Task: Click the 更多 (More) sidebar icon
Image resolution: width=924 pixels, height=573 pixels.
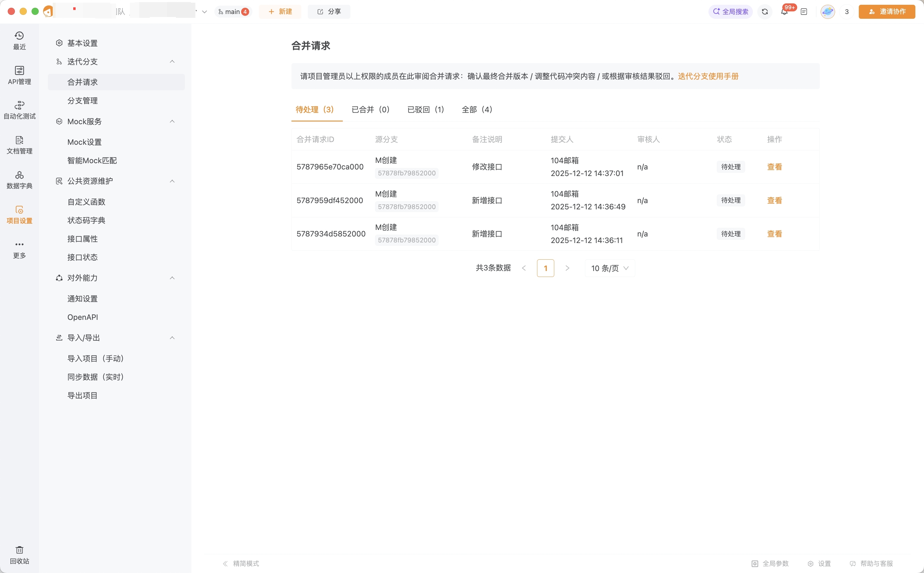Action: point(19,248)
